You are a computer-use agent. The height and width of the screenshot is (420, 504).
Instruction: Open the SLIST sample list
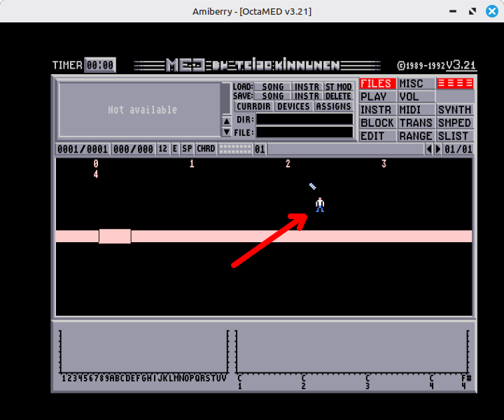point(455,136)
